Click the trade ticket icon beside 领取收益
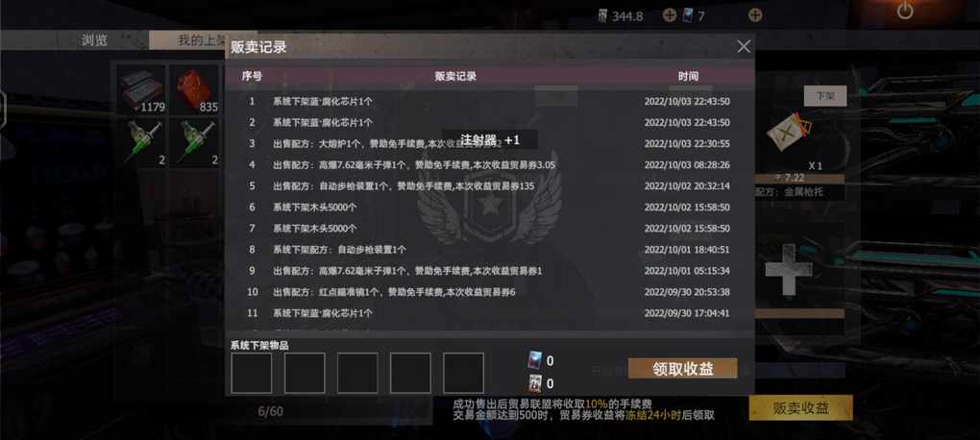 click(536, 360)
